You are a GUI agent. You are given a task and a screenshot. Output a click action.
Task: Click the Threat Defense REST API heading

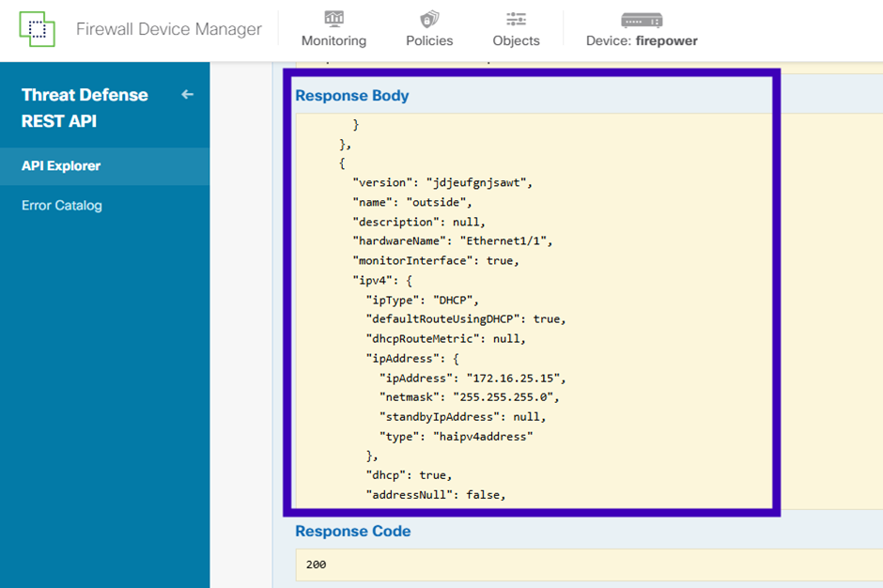pyautogui.click(x=85, y=108)
